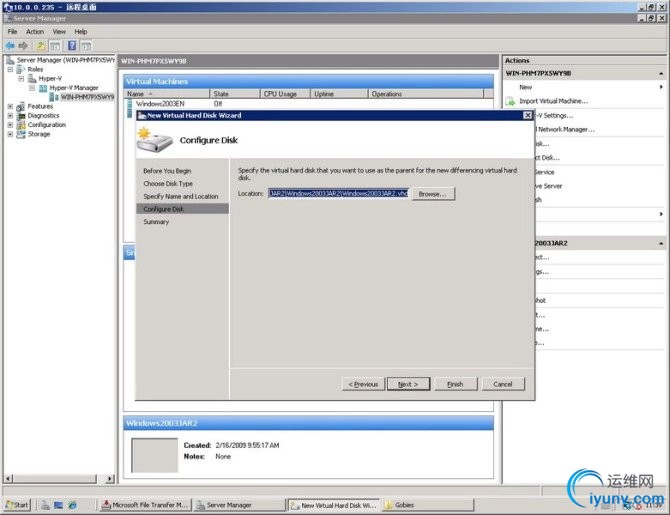Click the Features node icon in tree
Viewport: 670px width, 515px height.
[21, 106]
